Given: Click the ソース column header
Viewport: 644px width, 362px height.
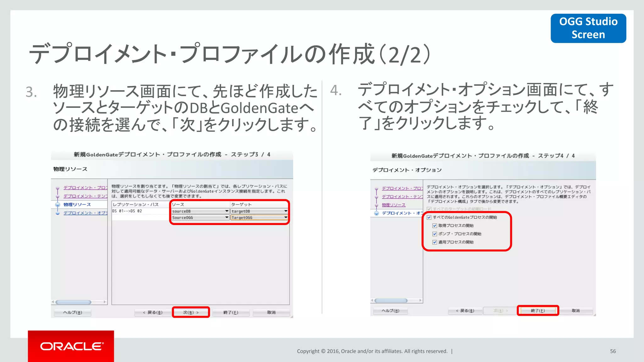Looking at the screenshot, I should tap(200, 205).
